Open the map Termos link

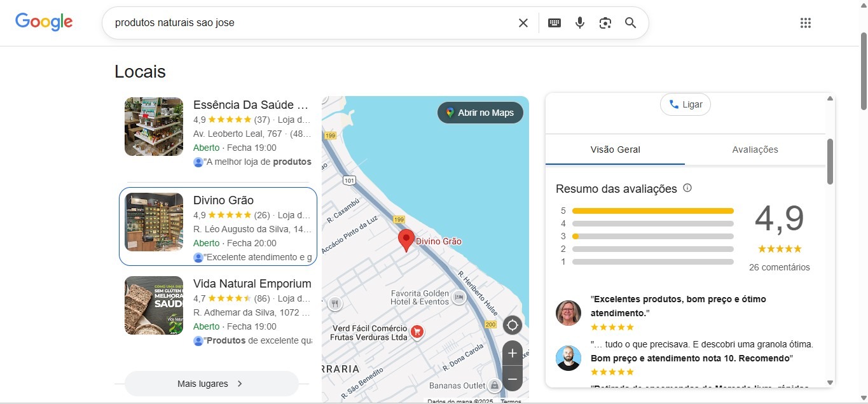coord(511,401)
